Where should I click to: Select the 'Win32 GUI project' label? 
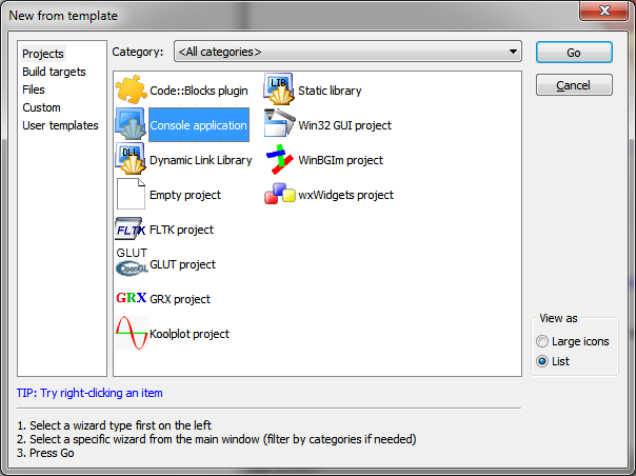(x=345, y=125)
